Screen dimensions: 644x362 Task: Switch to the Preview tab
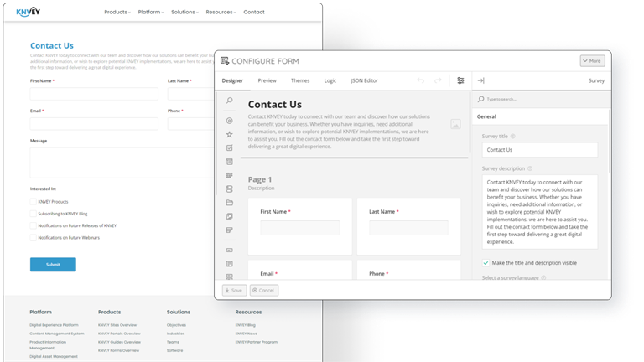coord(267,80)
